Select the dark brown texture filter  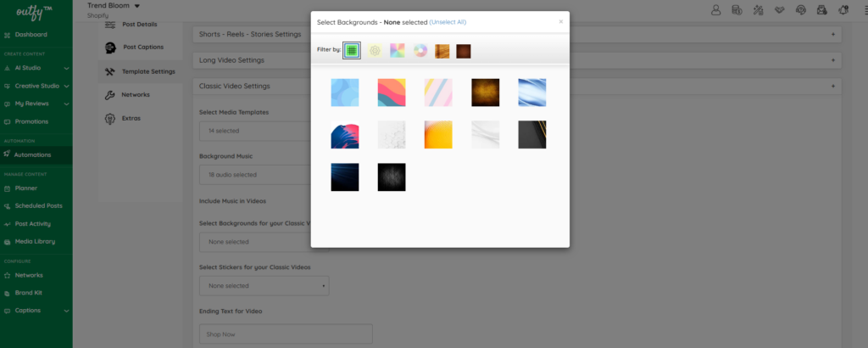click(x=464, y=51)
